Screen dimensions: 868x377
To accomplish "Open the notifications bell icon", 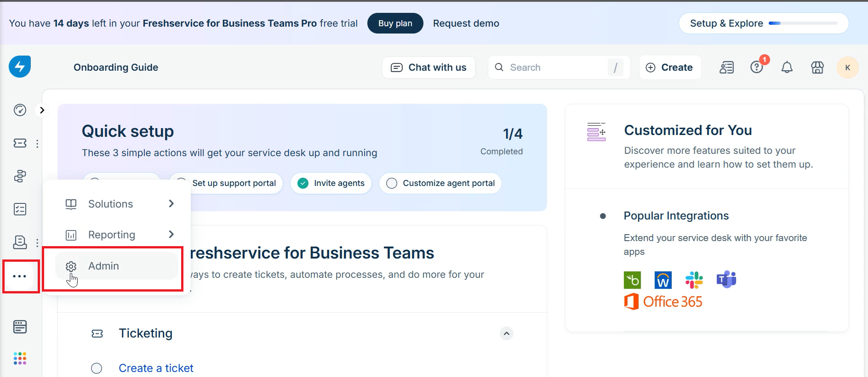I will point(787,68).
